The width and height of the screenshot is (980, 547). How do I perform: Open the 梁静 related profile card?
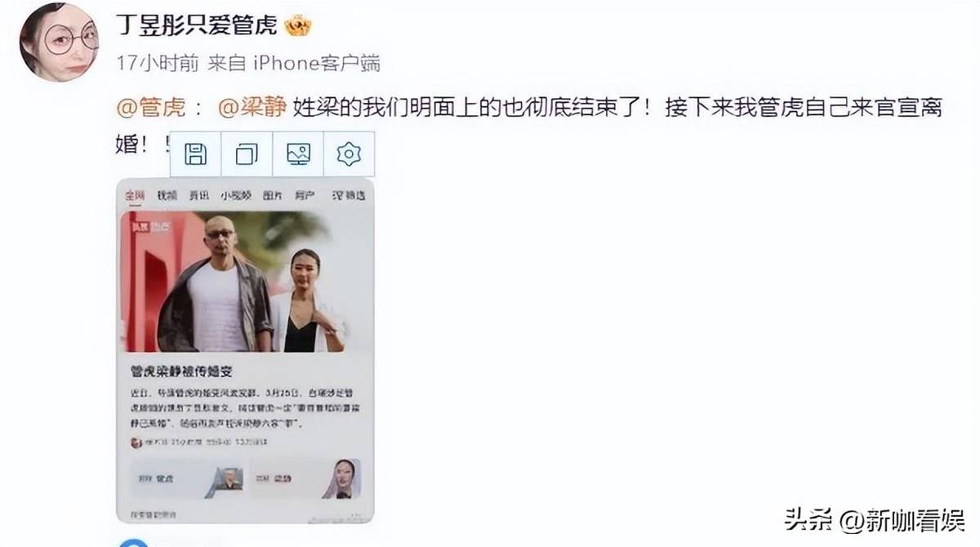pos(305,478)
